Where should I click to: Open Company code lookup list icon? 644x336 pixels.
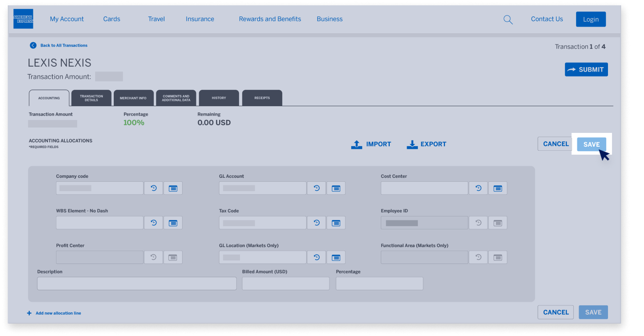click(173, 188)
